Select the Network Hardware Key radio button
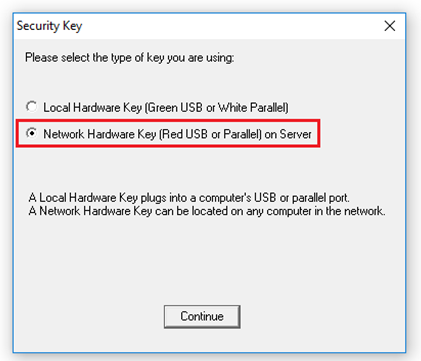421x361 pixels. point(32,133)
